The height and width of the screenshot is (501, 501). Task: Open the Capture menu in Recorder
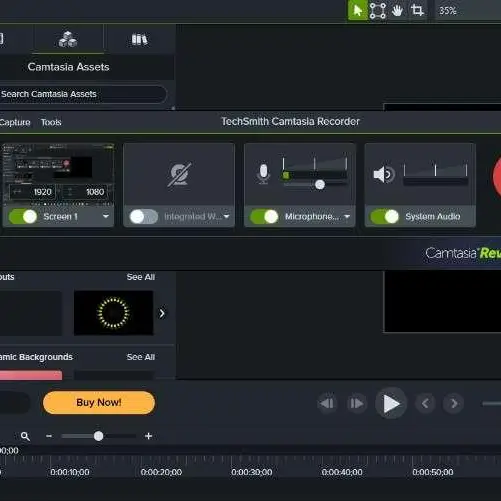click(15, 122)
